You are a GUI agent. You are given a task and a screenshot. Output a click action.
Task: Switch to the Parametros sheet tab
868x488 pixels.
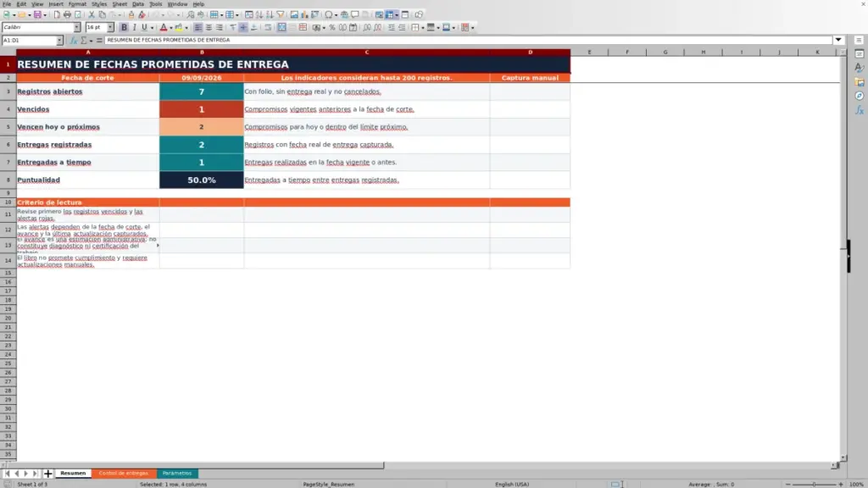(x=177, y=474)
